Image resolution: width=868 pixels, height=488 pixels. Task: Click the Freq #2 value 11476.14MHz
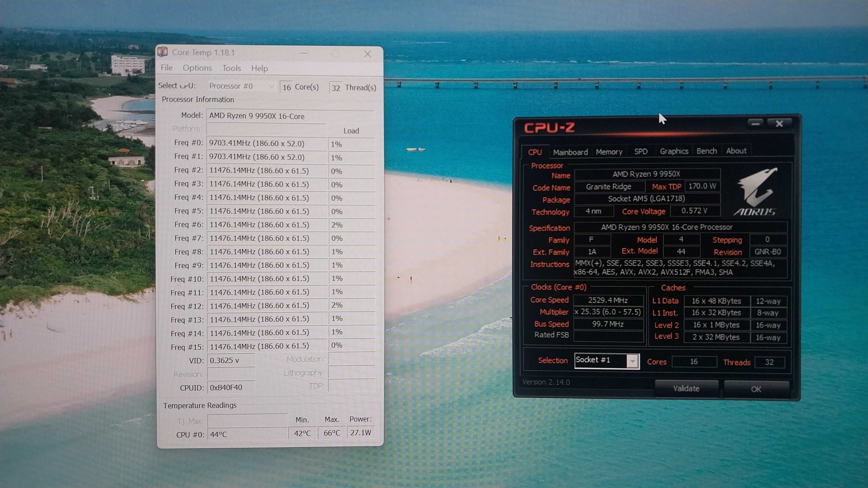point(267,171)
